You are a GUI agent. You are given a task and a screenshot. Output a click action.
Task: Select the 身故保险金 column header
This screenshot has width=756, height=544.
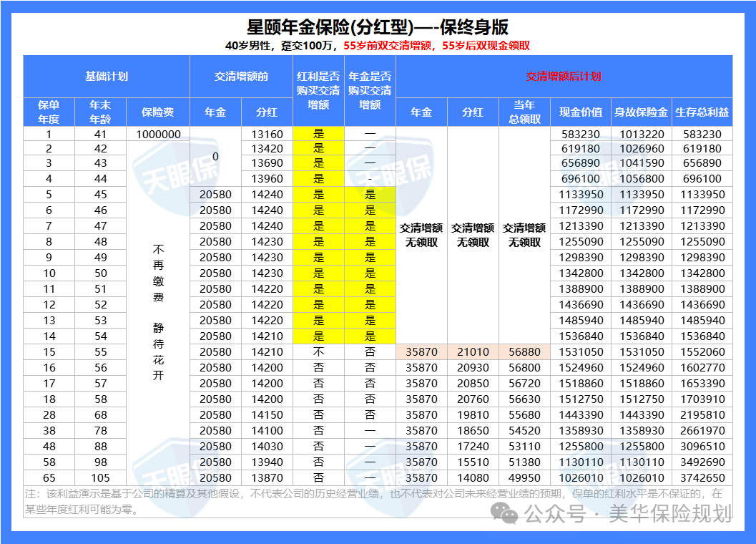(x=641, y=112)
